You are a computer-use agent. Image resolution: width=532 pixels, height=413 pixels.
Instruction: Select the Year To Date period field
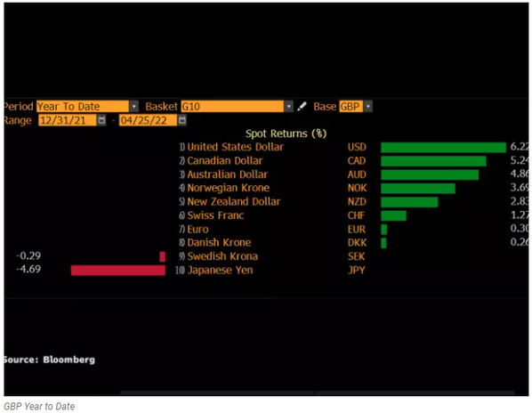[83, 107]
